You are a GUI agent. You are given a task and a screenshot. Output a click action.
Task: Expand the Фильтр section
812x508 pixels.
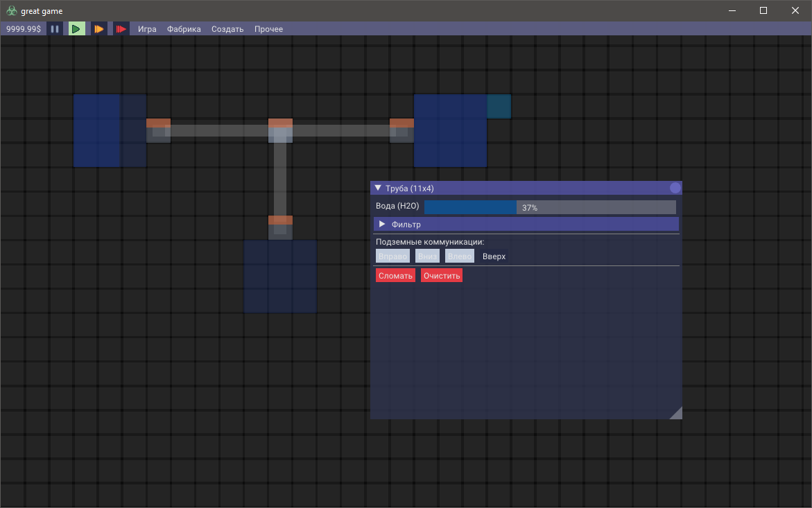526,224
